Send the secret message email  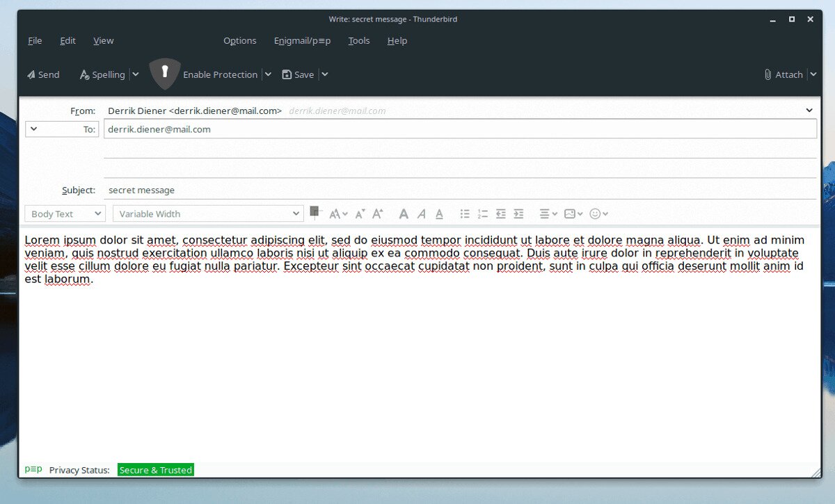coord(42,74)
